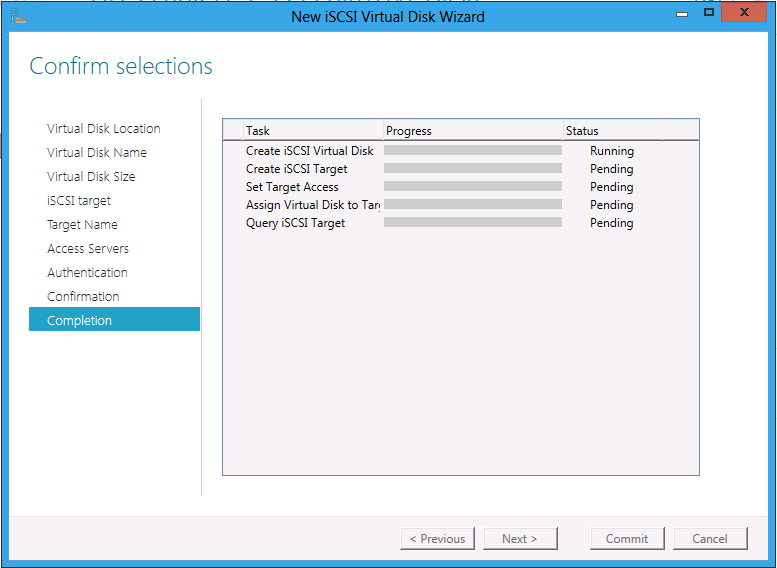Click the Create iSCSI Virtual Disk progress bar
Image resolution: width=777 pixels, height=568 pixels.
click(x=473, y=150)
